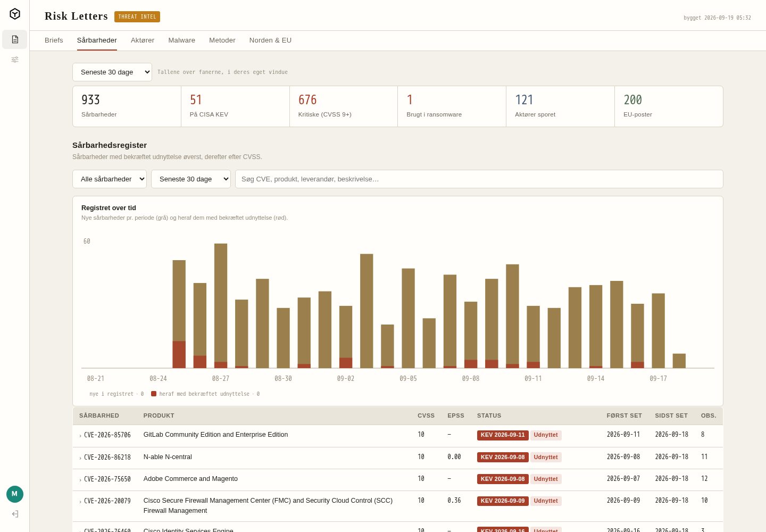Click the 51 På CISA KEV stat card

(x=236, y=106)
